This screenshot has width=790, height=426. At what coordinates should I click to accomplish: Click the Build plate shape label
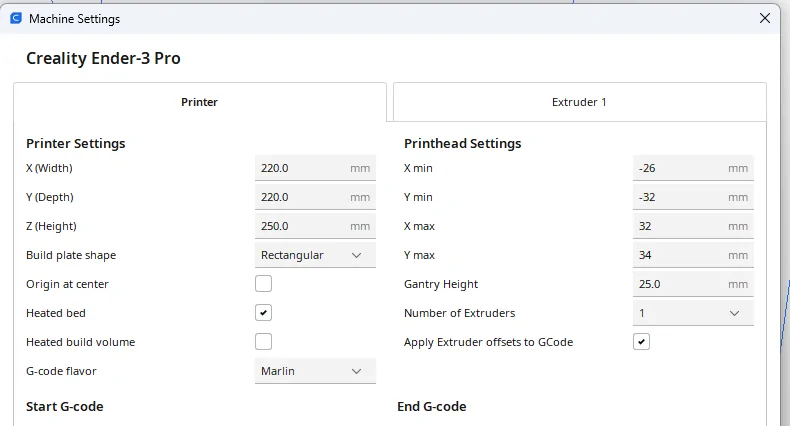pos(71,255)
